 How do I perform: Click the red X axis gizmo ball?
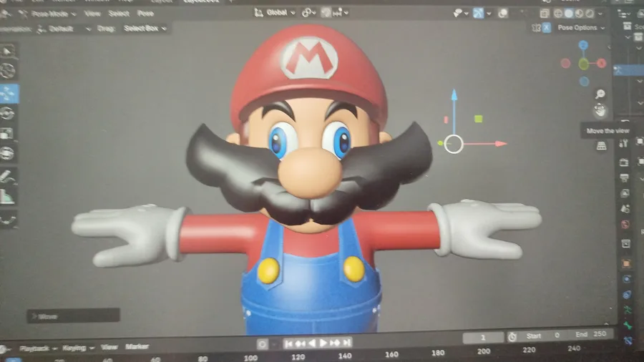pyautogui.click(x=602, y=63)
